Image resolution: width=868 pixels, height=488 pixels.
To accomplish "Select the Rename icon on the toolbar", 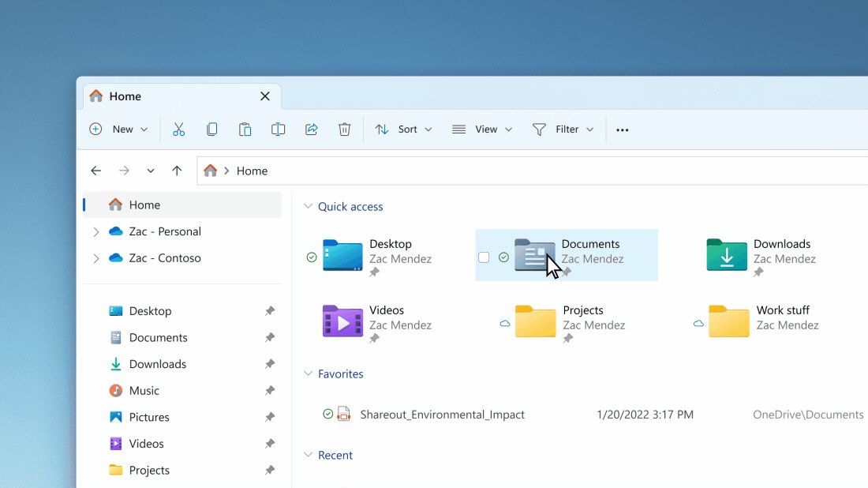I will (x=278, y=129).
